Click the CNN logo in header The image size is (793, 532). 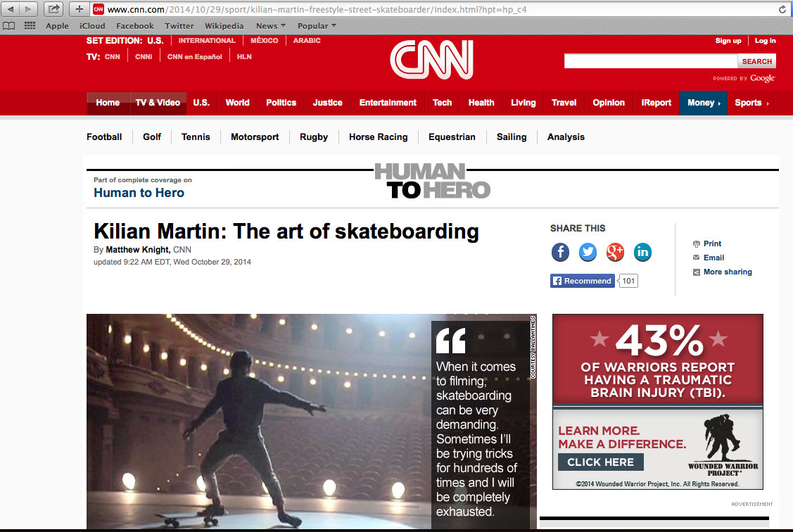click(431, 60)
